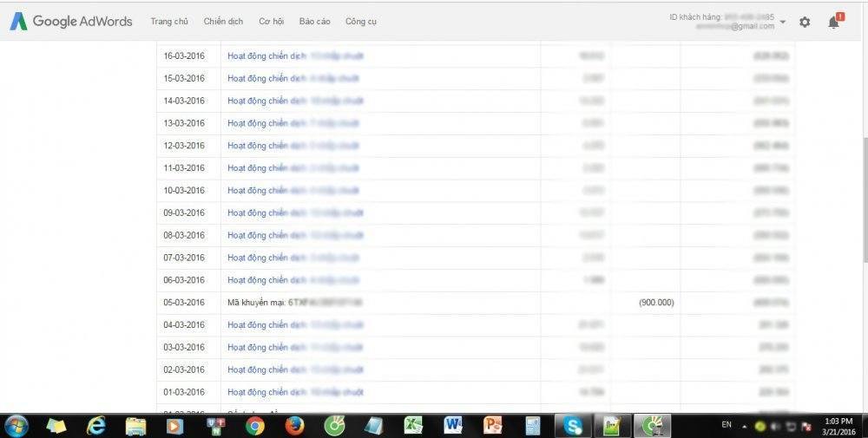Screen dimensions: 868x438
Task: Open Word from the taskbar
Action: [x=453, y=426]
